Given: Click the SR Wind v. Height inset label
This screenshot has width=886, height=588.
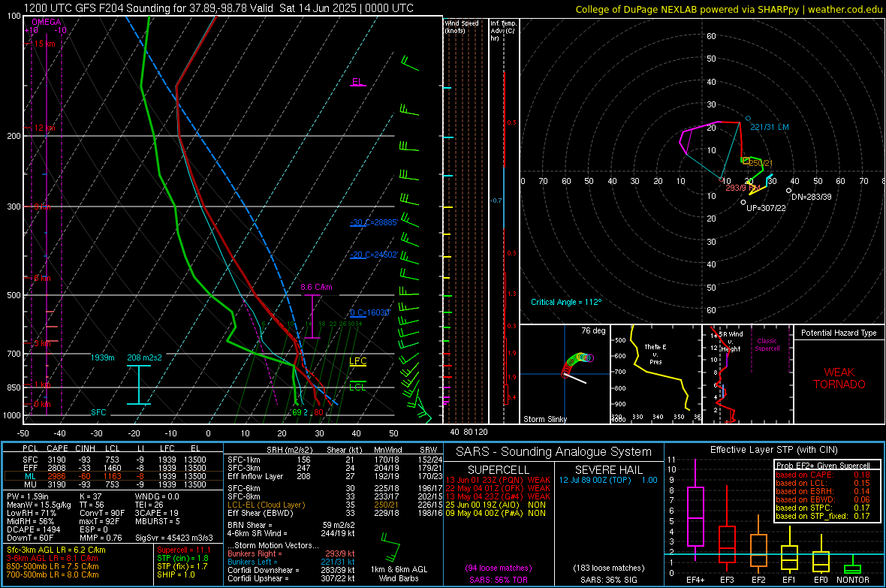Looking at the screenshot, I should 731,342.
